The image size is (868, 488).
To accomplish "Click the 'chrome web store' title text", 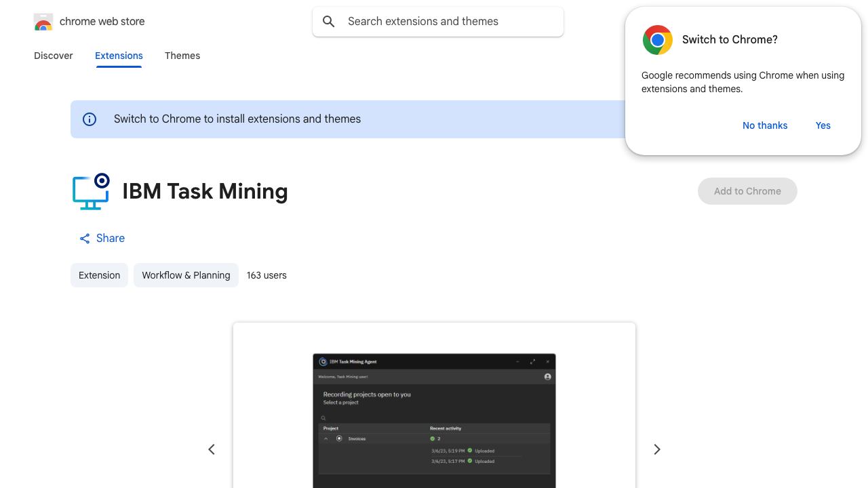I will click(x=102, y=22).
